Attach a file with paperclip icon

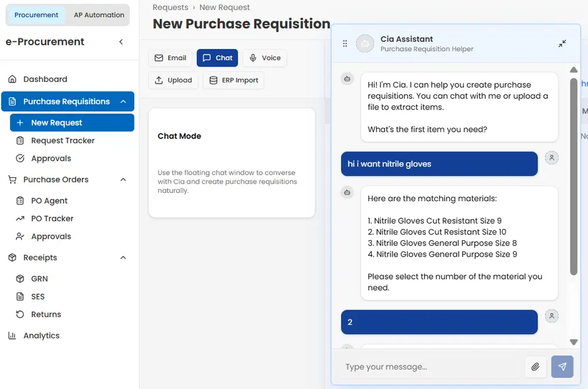point(536,367)
